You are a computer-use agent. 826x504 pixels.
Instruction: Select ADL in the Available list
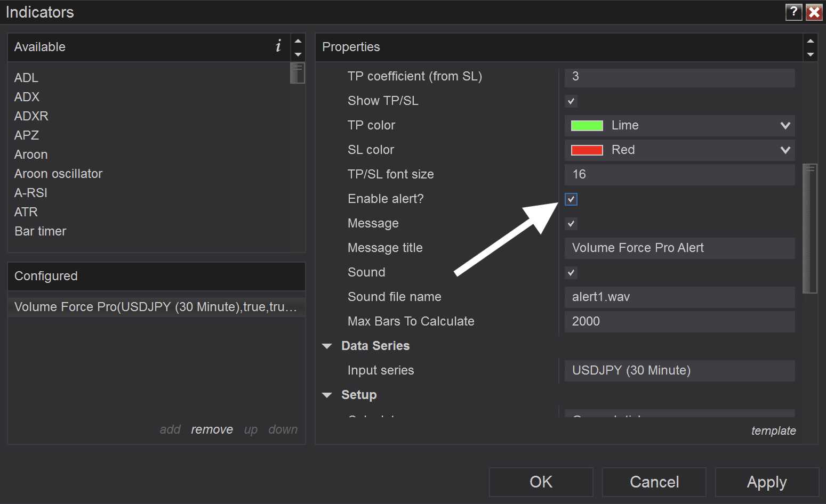tap(26, 78)
